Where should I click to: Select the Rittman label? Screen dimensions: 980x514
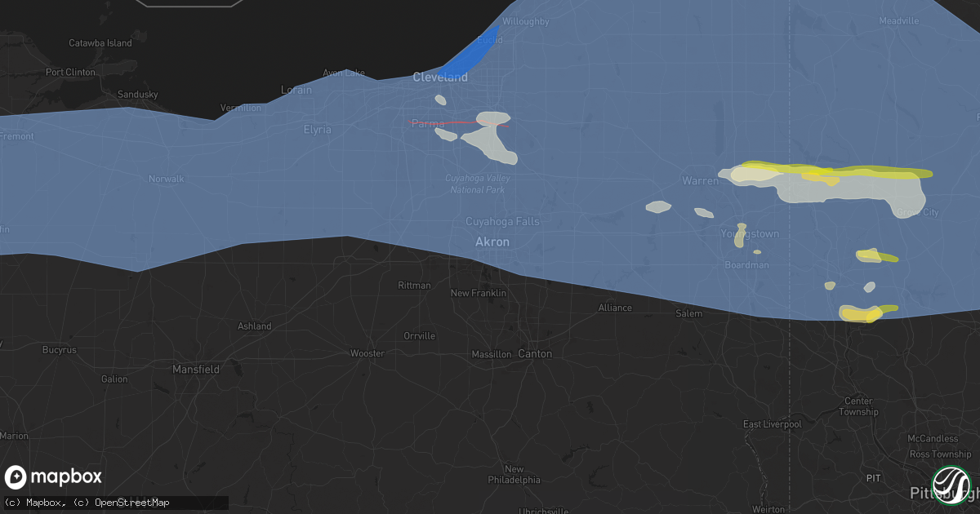414,285
